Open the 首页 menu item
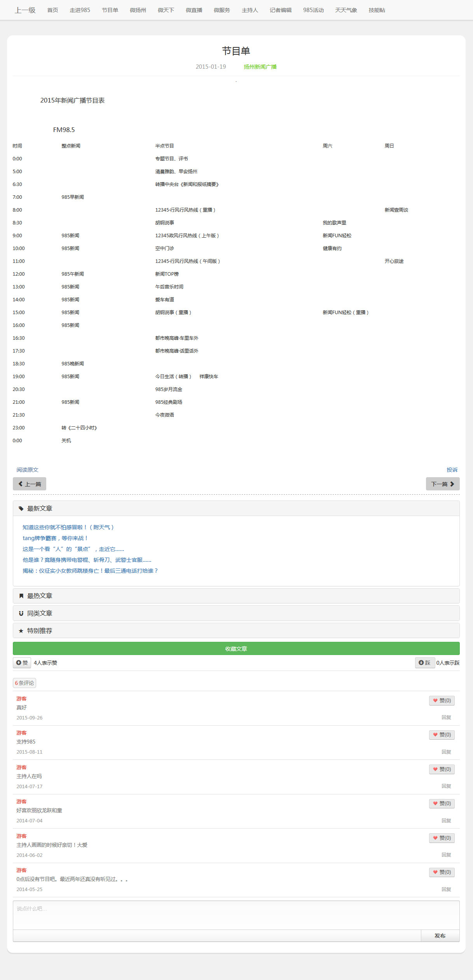The width and height of the screenshot is (473, 980). coord(53,10)
